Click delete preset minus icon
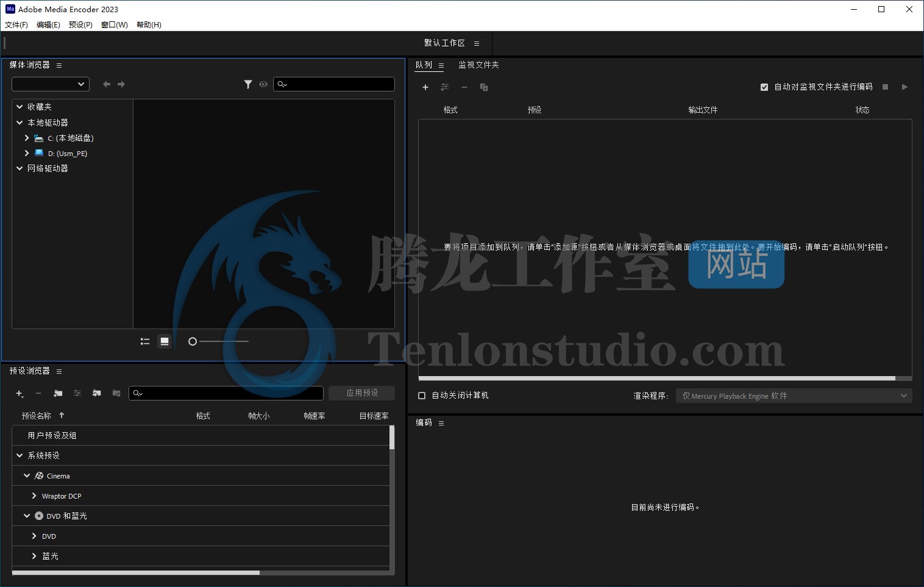924x587 pixels. (x=38, y=394)
